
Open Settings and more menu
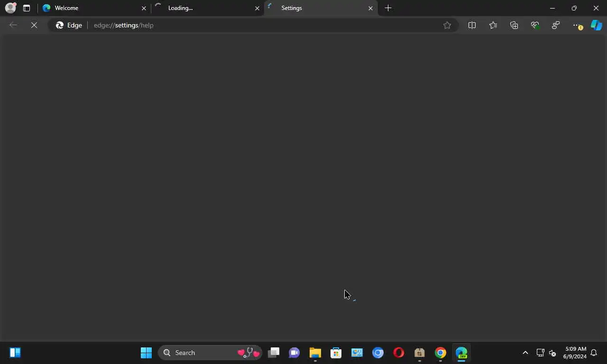(577, 25)
